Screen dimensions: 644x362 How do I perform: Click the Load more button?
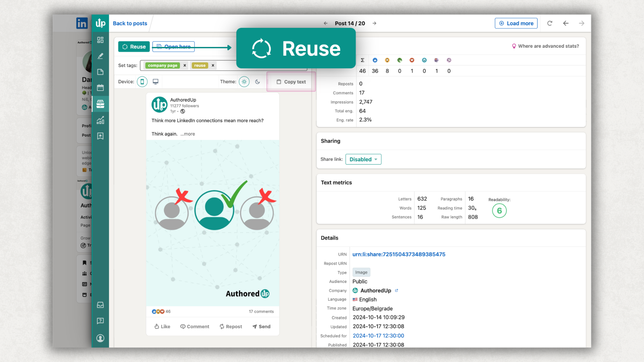click(x=516, y=23)
